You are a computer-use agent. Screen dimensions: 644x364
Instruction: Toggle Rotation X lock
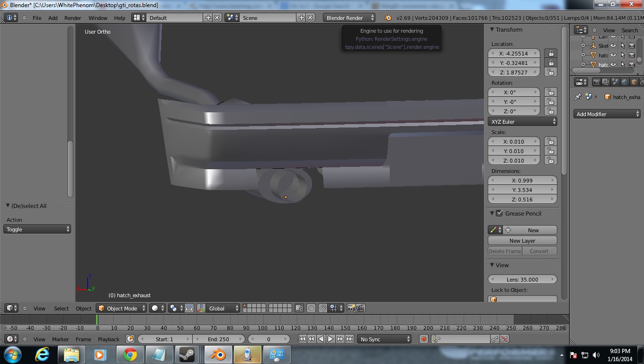[x=550, y=92]
